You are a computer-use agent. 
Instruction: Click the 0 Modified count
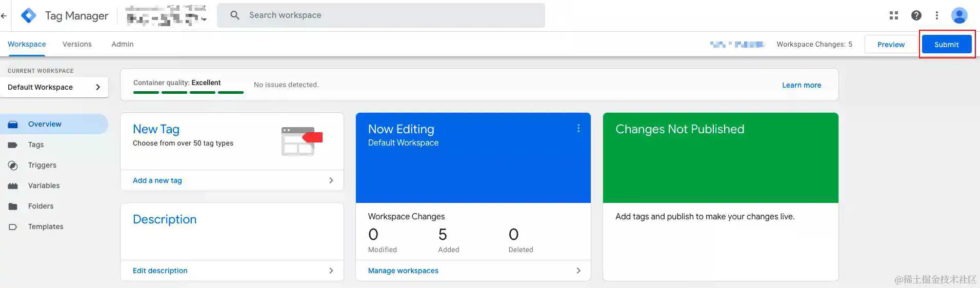(x=373, y=235)
